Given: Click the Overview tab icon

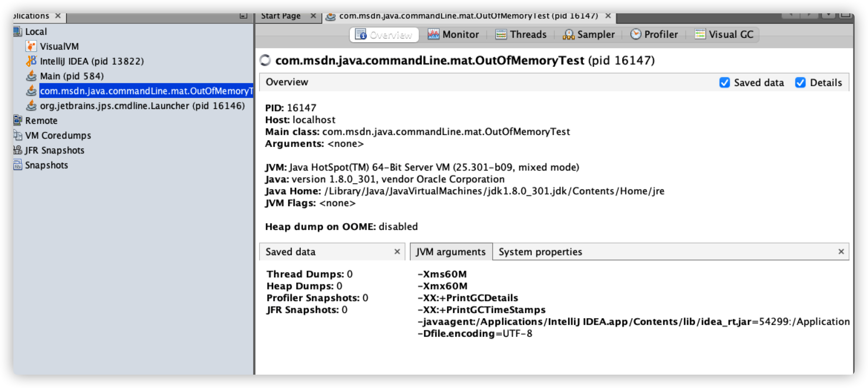Looking at the screenshot, I should [360, 34].
